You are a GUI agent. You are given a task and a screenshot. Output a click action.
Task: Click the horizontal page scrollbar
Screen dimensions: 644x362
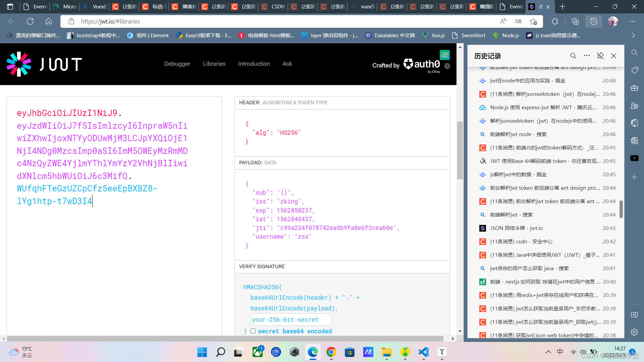tap(225, 339)
